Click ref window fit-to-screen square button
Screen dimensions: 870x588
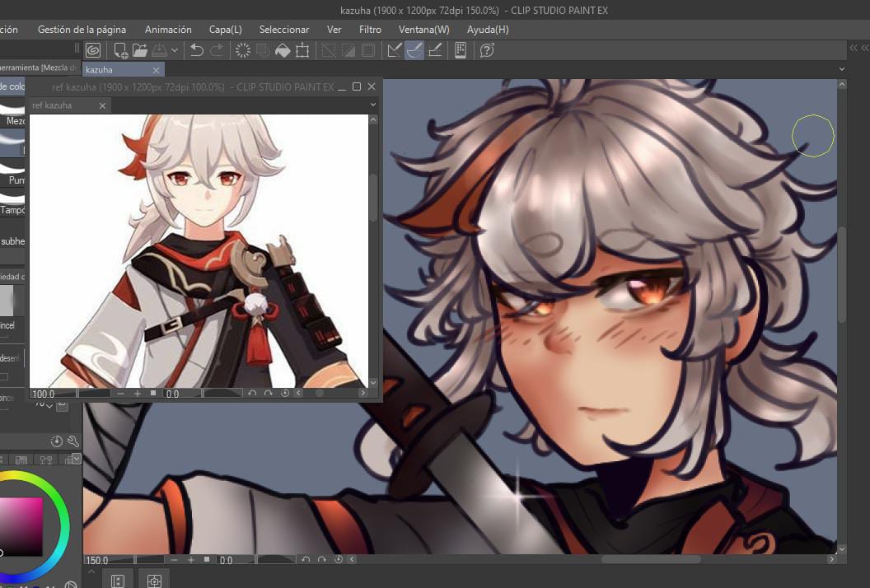coord(153,393)
